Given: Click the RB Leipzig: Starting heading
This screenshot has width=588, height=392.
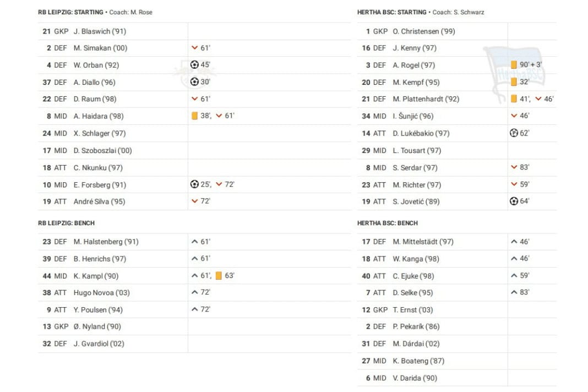Looking at the screenshot, I should (x=70, y=12).
